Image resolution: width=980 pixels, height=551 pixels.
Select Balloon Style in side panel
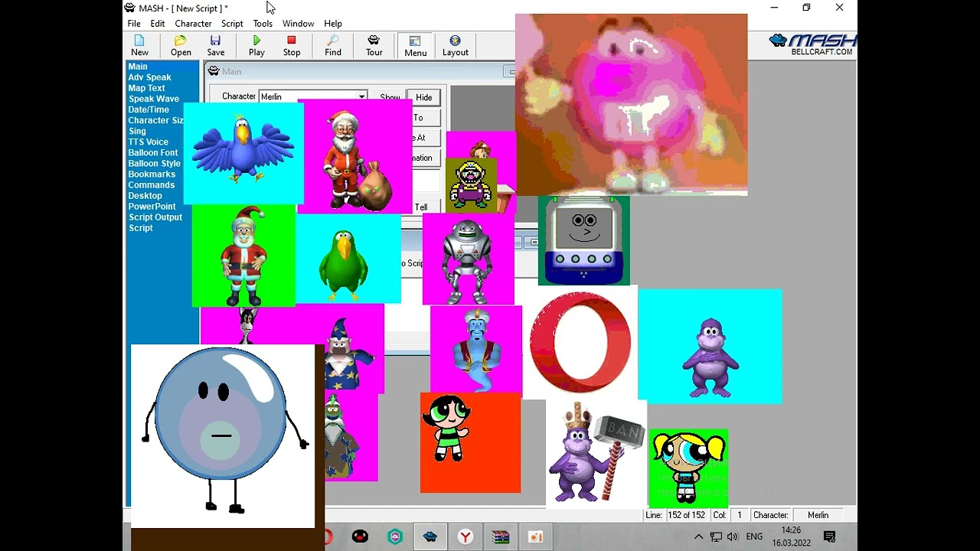point(155,163)
